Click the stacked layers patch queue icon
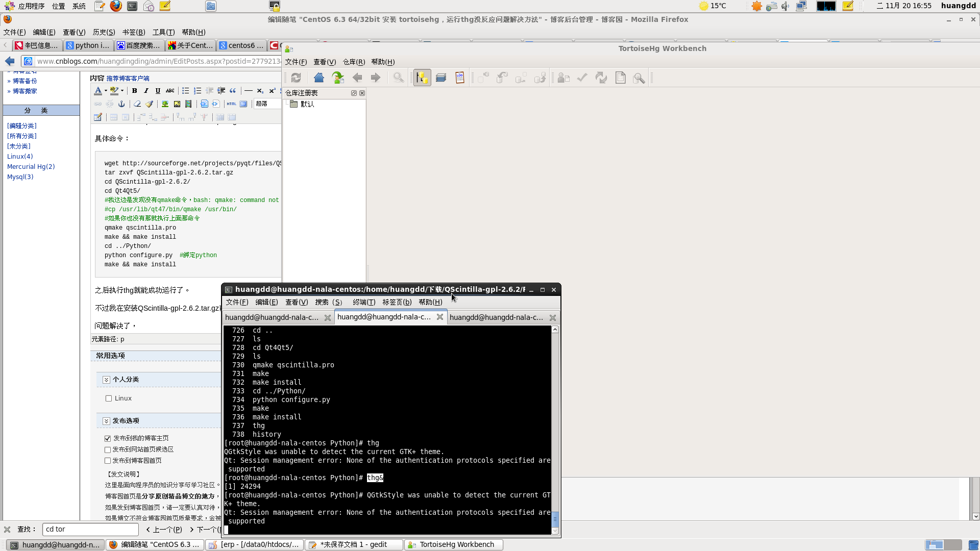Image resolution: width=980 pixels, height=551 pixels. click(x=441, y=78)
